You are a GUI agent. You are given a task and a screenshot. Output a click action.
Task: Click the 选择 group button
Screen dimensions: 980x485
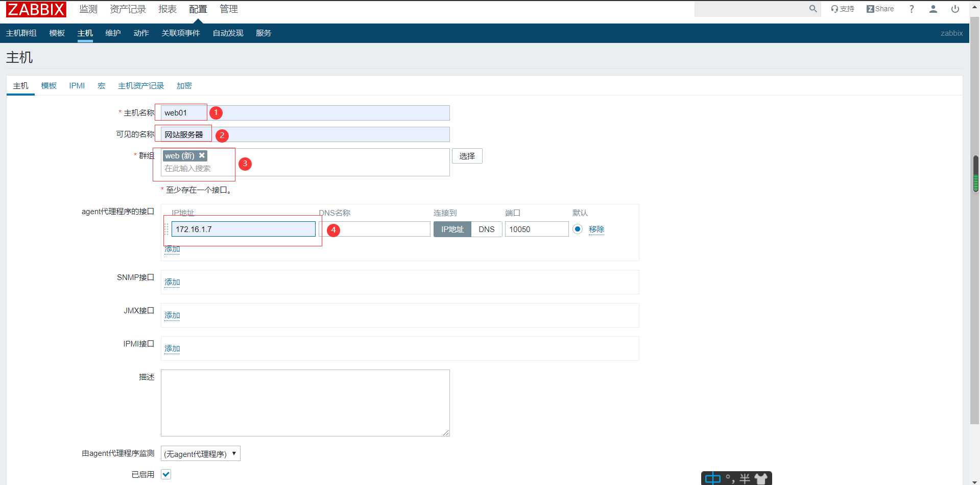click(x=467, y=156)
